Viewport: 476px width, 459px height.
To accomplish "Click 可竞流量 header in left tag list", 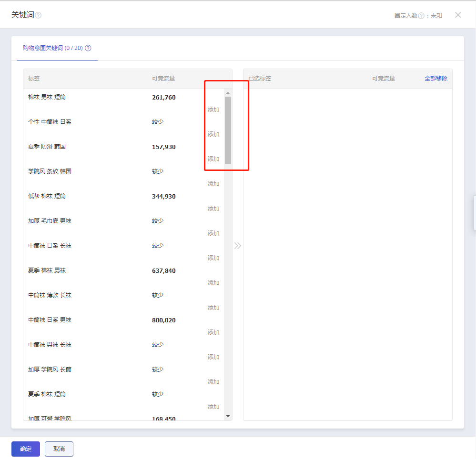I will [x=163, y=78].
